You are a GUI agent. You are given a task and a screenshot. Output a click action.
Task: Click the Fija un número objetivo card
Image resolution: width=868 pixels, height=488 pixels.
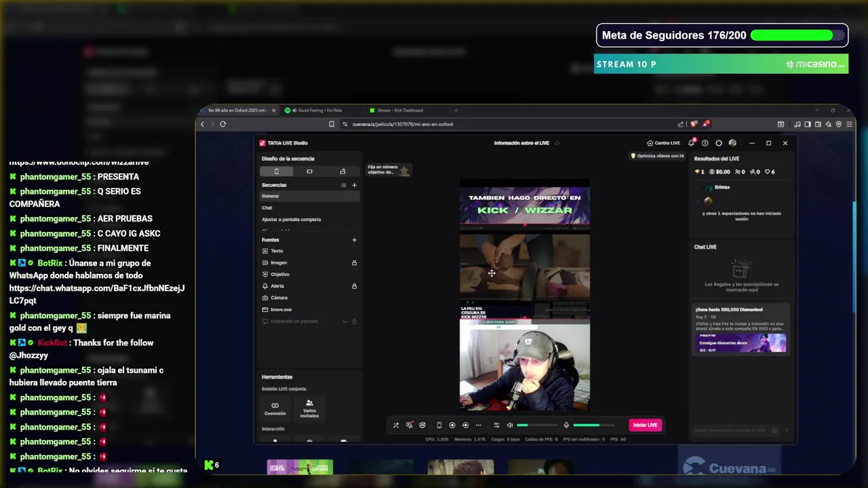pyautogui.click(x=389, y=169)
